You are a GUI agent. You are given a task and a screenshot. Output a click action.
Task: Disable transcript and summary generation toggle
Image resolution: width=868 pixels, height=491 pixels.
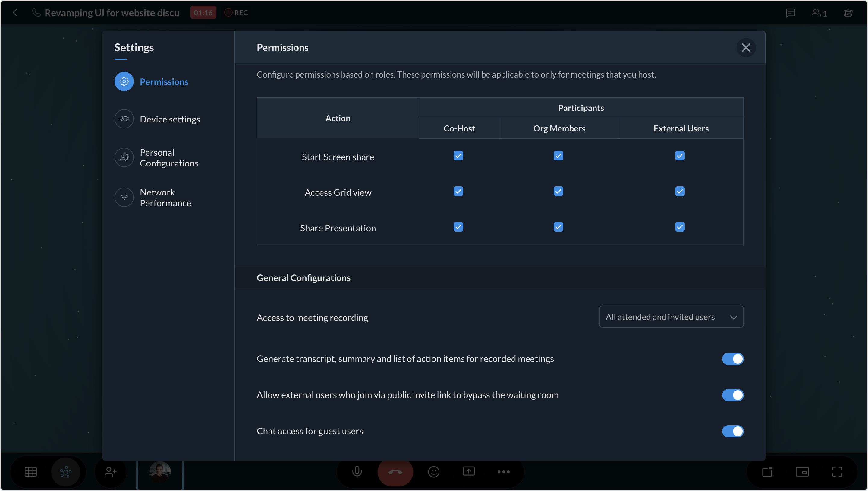click(x=733, y=359)
